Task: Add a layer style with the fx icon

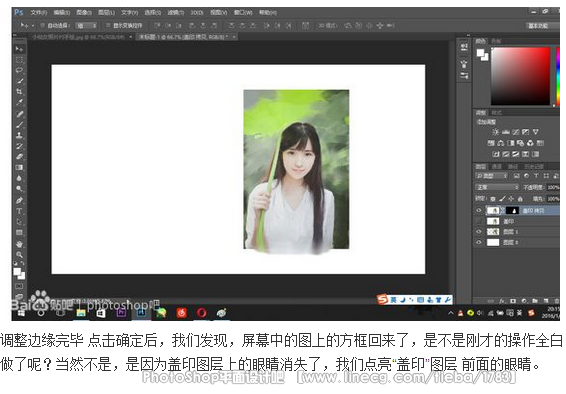Action: click(x=502, y=301)
